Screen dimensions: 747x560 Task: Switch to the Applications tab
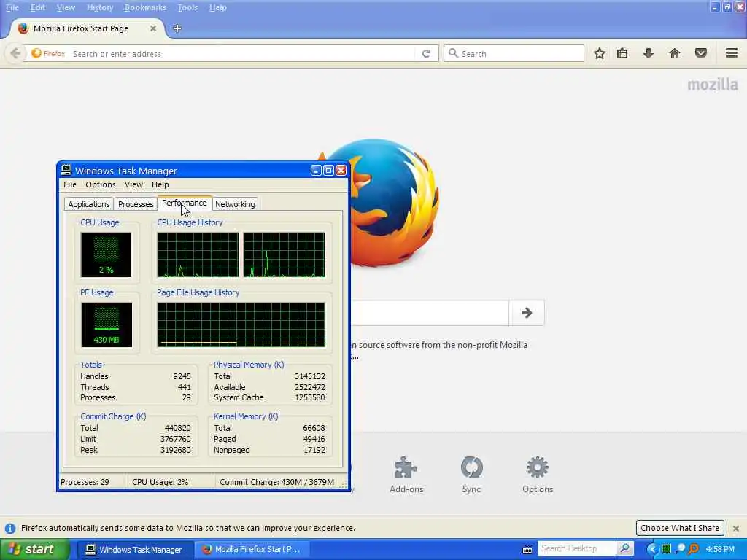[x=88, y=204]
